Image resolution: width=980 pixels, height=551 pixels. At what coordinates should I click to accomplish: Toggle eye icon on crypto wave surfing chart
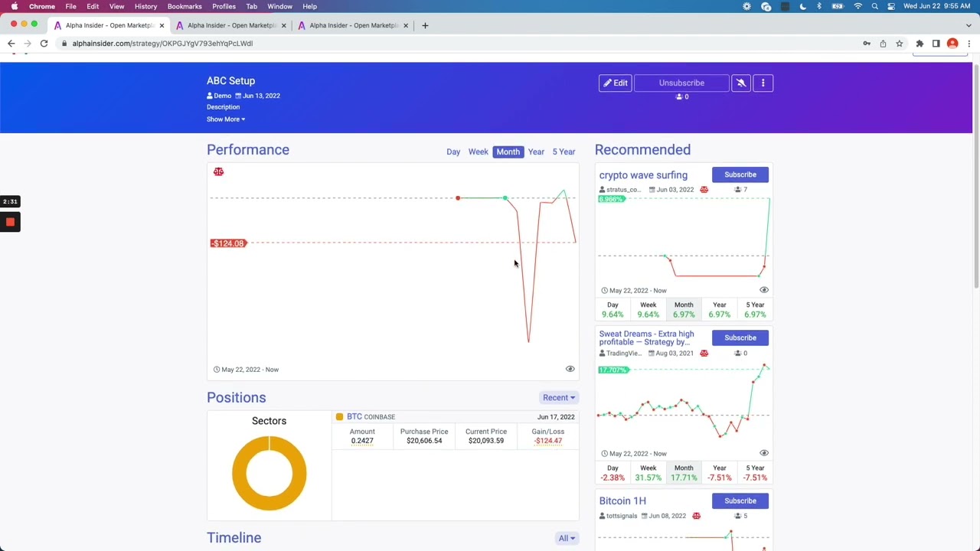(x=763, y=290)
